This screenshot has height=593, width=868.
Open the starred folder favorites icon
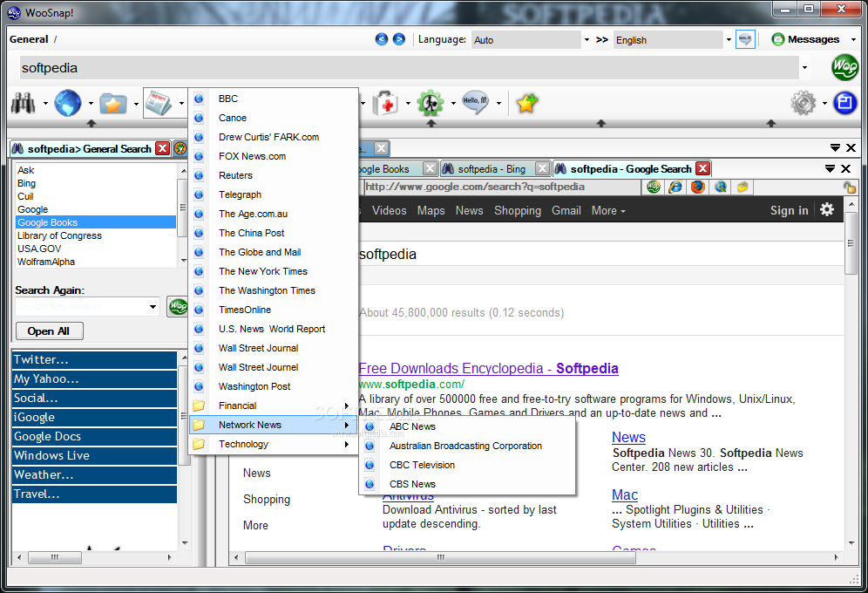pyautogui.click(x=113, y=104)
